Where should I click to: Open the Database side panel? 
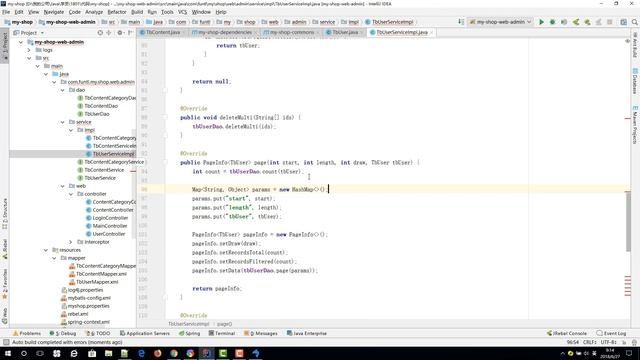[x=635, y=82]
